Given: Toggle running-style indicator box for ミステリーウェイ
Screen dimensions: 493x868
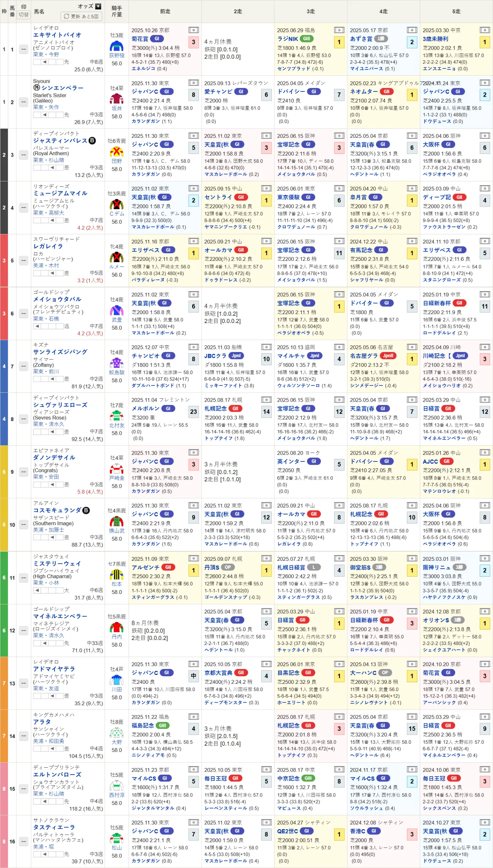Looking at the screenshot, I should tap(37, 590).
